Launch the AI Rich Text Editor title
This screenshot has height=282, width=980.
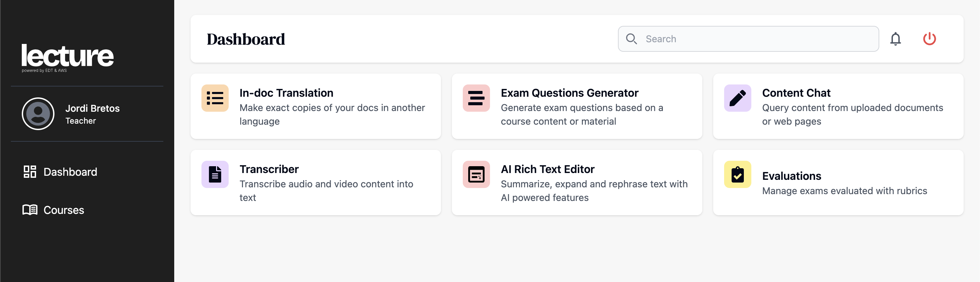click(547, 169)
